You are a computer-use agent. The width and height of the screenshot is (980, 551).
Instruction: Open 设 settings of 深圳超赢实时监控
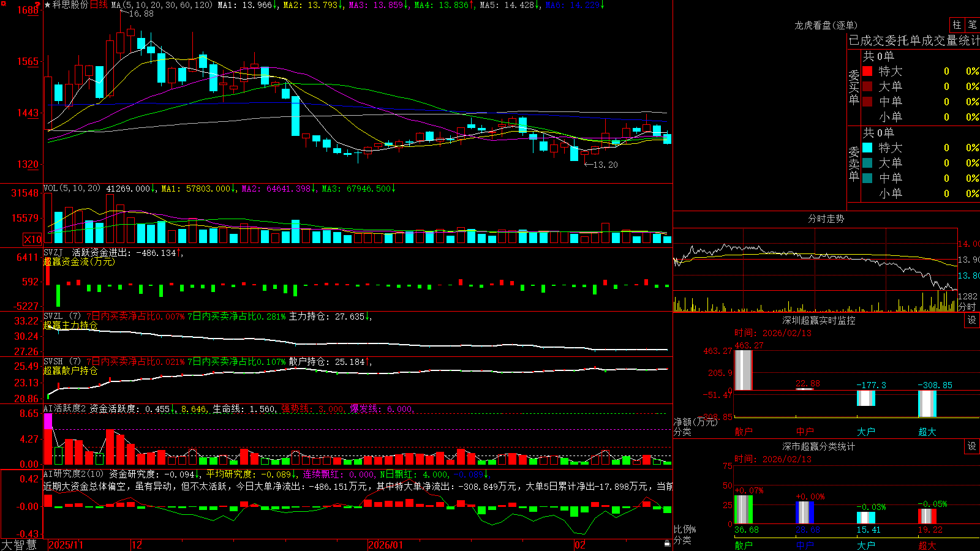(972, 320)
